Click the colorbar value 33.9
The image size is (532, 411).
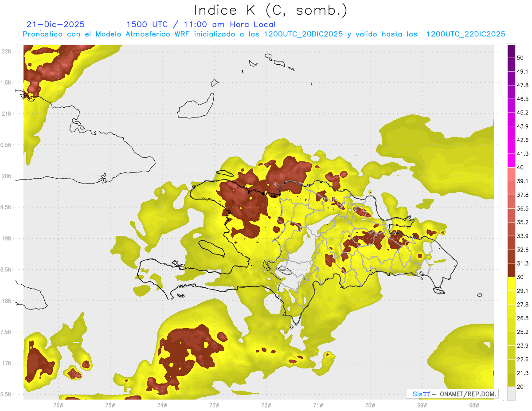point(523,236)
